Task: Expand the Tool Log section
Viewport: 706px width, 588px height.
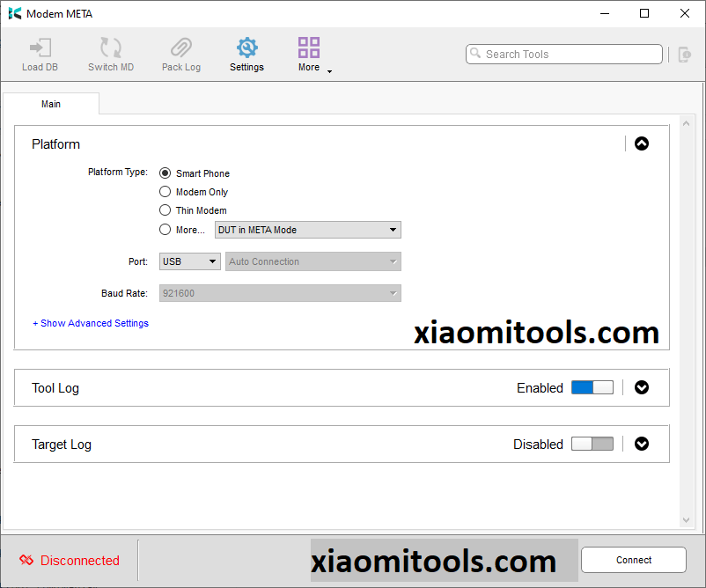Action: click(642, 387)
